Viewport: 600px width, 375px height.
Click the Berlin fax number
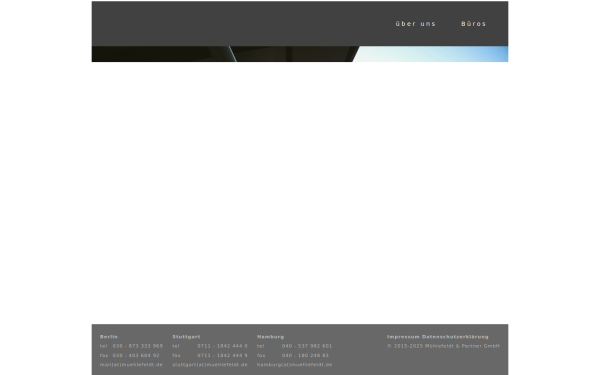click(136, 355)
